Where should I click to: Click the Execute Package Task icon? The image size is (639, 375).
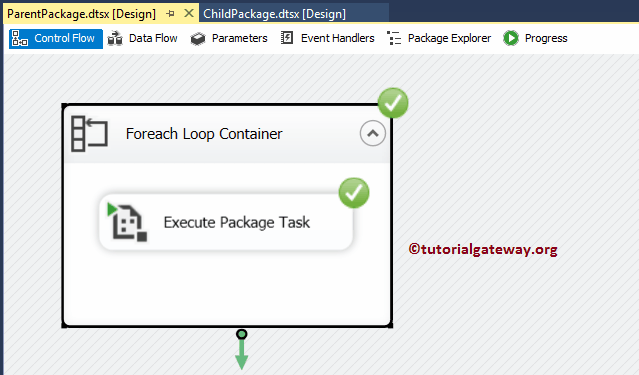click(127, 222)
